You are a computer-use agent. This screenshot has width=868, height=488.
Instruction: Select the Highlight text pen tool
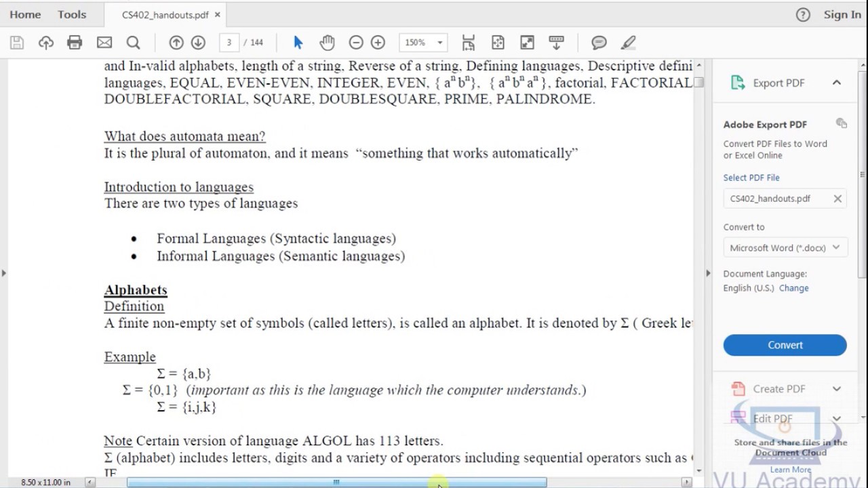click(629, 43)
